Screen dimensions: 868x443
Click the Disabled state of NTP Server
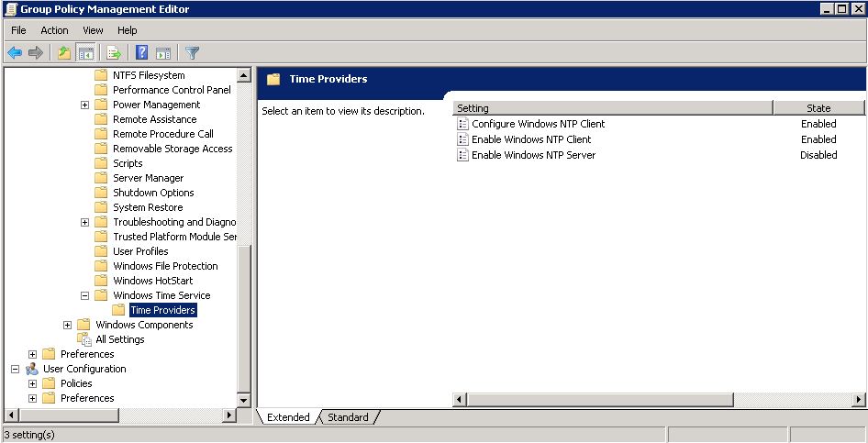[818, 155]
